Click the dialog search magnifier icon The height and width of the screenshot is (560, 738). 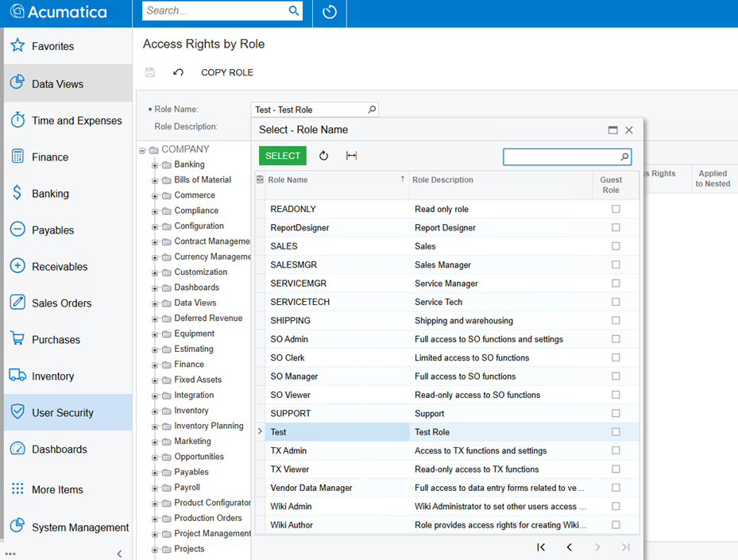(624, 156)
